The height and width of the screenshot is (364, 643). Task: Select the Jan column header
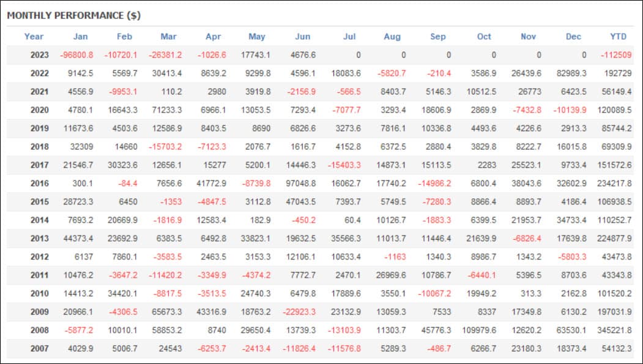pyautogui.click(x=80, y=37)
